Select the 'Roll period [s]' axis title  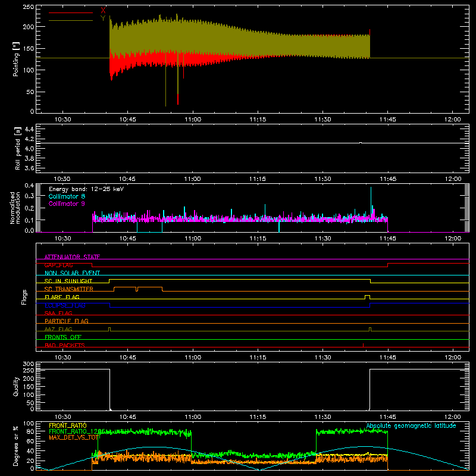18,148
